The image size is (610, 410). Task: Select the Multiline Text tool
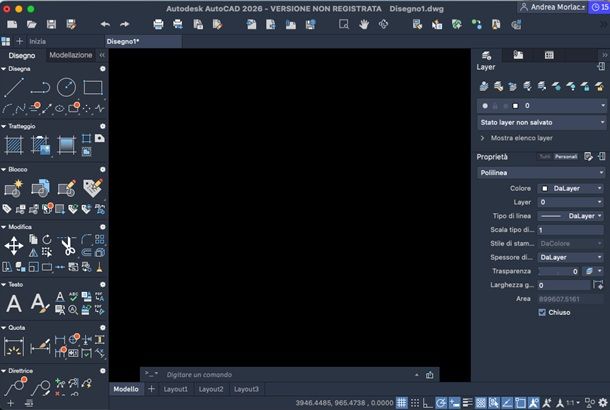[x=14, y=303]
